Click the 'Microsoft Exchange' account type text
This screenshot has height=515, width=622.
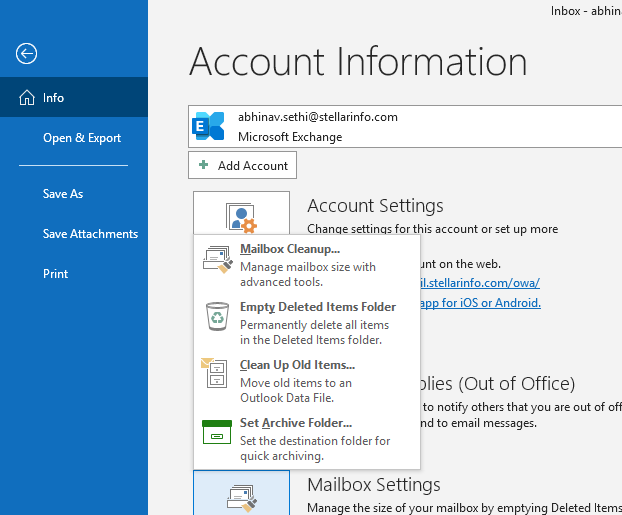click(290, 137)
